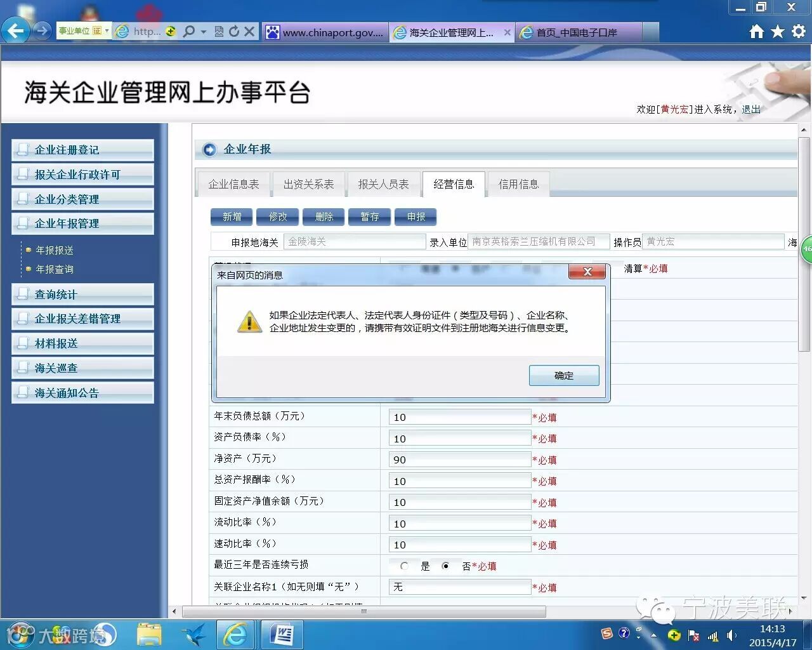Collapse 企业年报管理 sidebar menu
Viewport: 812px width, 650px height.
click(x=82, y=223)
